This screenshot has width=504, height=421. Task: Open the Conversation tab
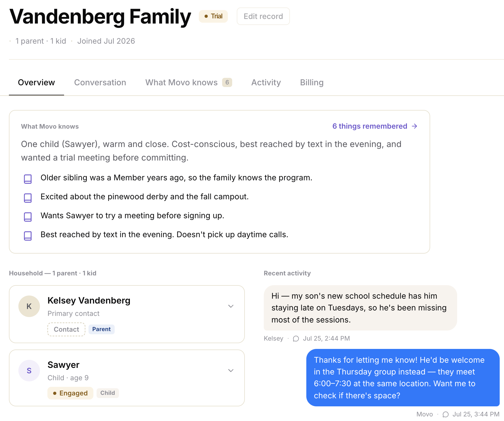[x=100, y=82]
